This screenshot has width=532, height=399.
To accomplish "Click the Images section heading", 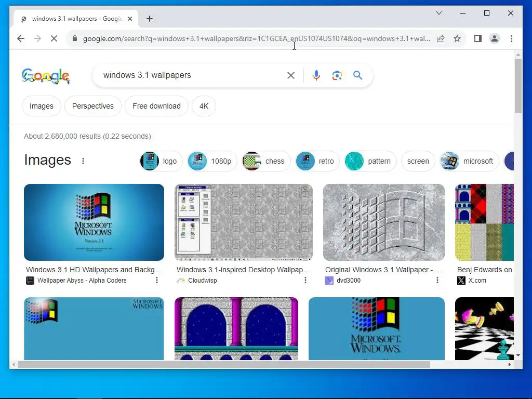I will pos(47,160).
